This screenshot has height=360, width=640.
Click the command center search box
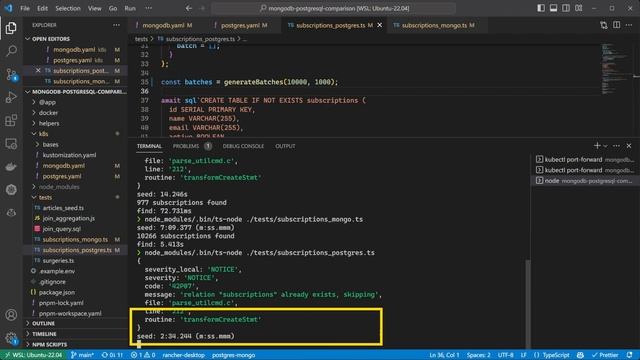pos(333,8)
